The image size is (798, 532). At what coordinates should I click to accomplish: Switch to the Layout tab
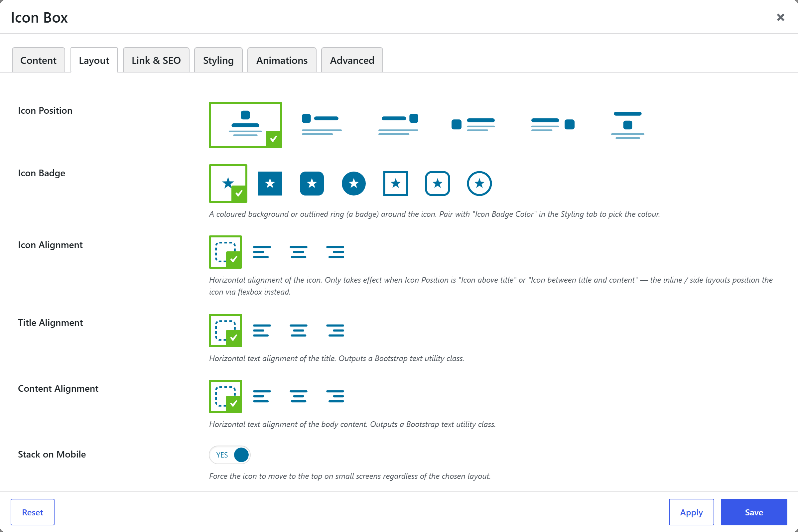click(94, 60)
